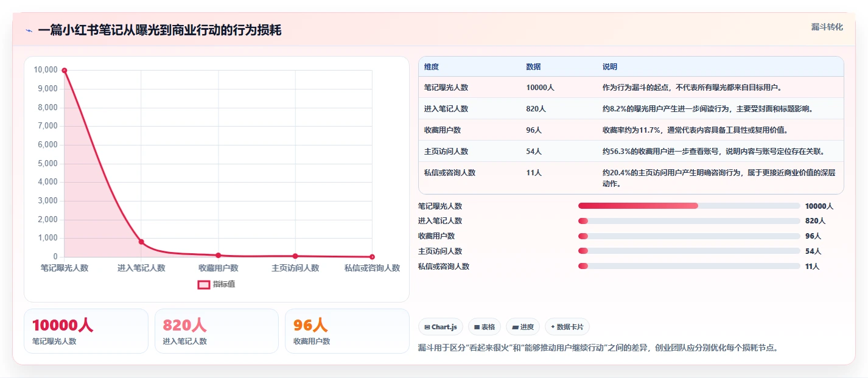Viewport: 868px width, 378px height.
Task: Select the 进度 tag chip
Action: pyautogui.click(x=523, y=327)
